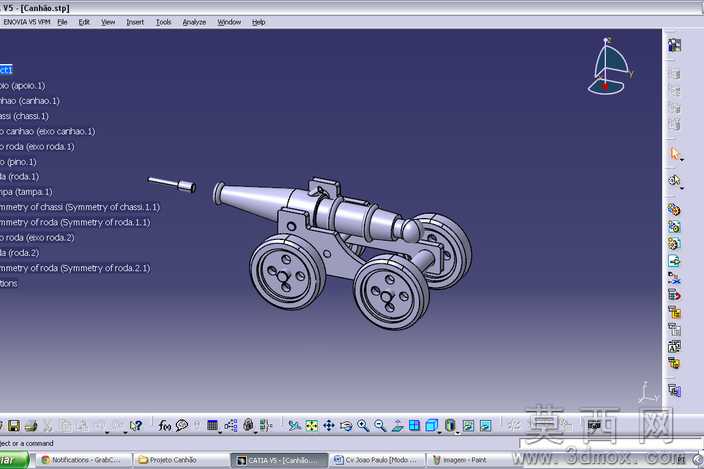
Task: Click the Lock padlock icon
Action: pyautogui.click(x=248, y=425)
